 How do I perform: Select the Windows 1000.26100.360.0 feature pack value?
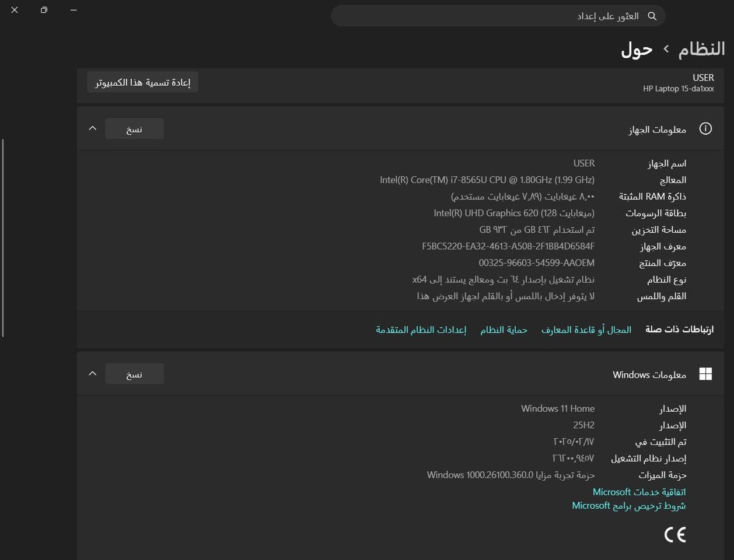511,475
